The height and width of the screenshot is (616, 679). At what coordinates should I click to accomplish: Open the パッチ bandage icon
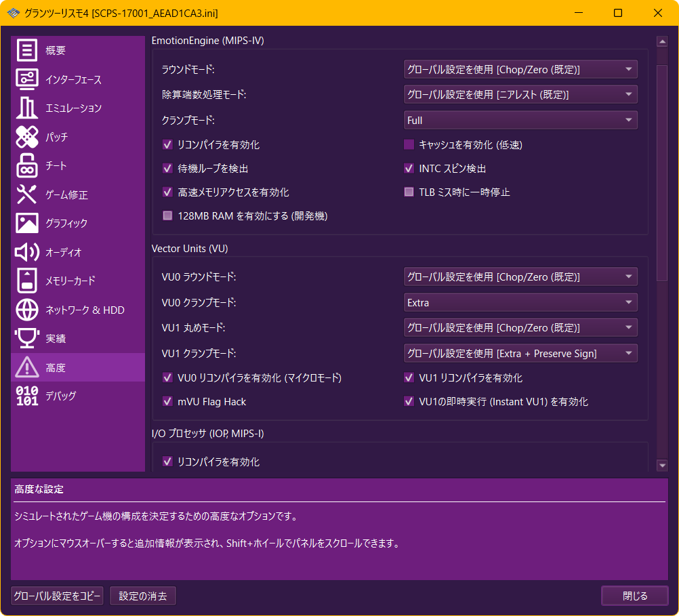(27, 137)
